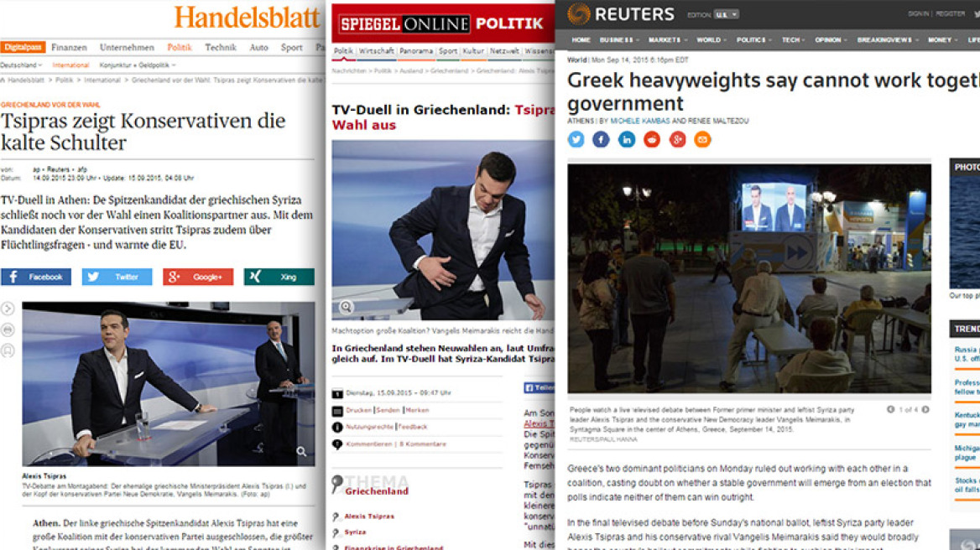Open the Konjunktur + Geldpolitik dropdown
980x550 pixels.
click(x=138, y=65)
